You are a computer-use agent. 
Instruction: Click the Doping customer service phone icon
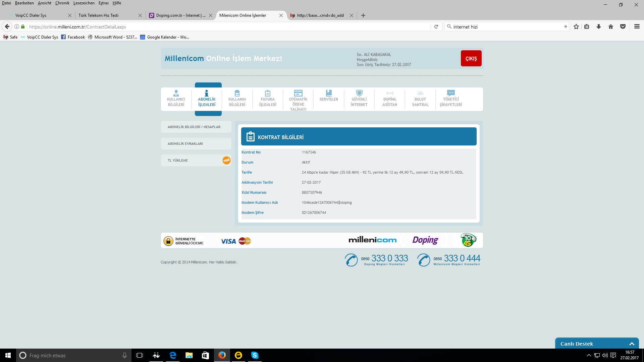[351, 260]
